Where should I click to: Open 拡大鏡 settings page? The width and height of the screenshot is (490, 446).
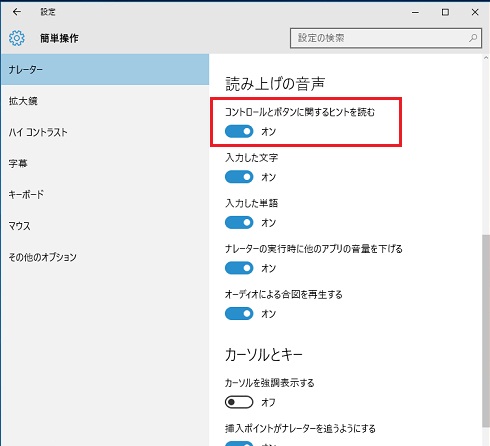click(x=105, y=101)
